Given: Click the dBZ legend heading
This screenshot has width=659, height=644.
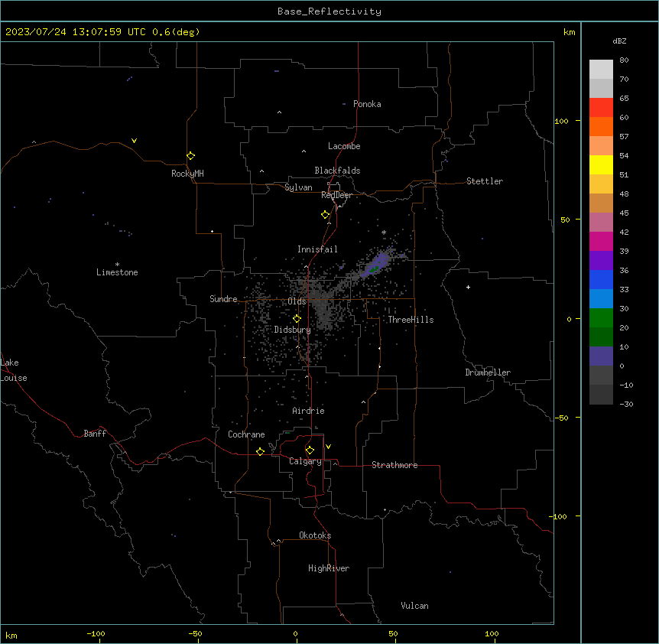Looking at the screenshot, I should tap(619, 41).
